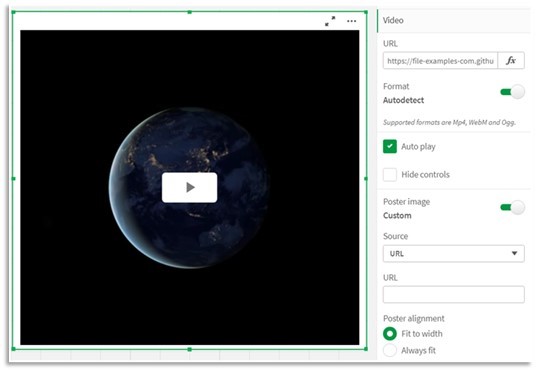Open the three-dot options menu
536x371 pixels.
click(351, 21)
